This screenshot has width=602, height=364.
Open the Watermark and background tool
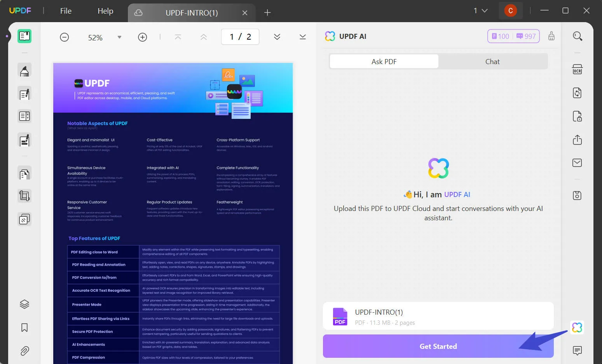tap(24, 219)
